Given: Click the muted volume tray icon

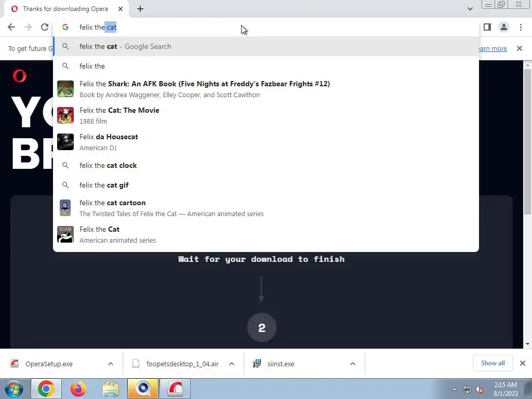Looking at the screenshot, I should [x=480, y=389].
